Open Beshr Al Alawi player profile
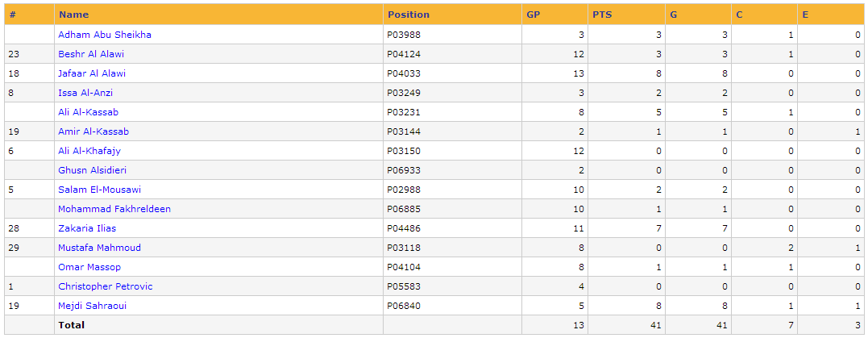The image size is (868, 338). click(91, 54)
